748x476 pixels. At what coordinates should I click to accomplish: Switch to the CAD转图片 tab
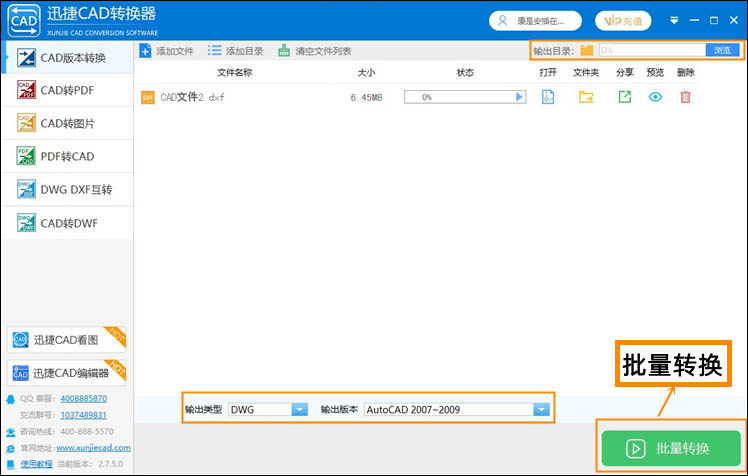pyautogui.click(x=68, y=123)
